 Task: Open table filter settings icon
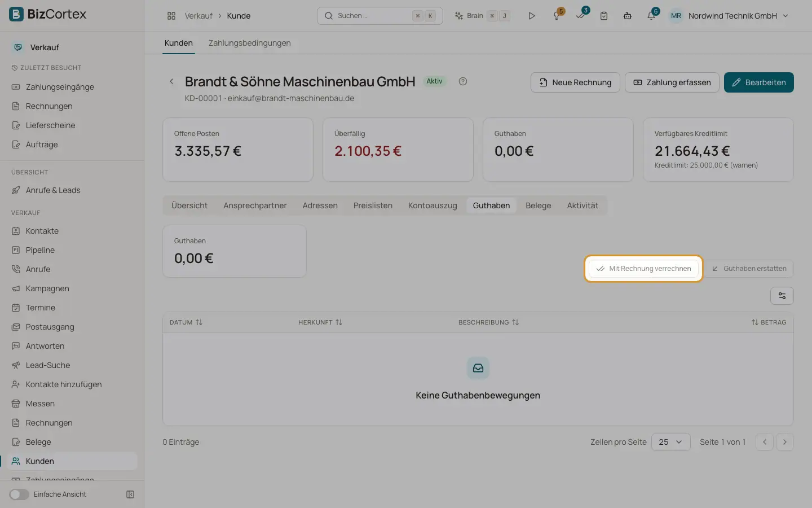click(x=782, y=296)
